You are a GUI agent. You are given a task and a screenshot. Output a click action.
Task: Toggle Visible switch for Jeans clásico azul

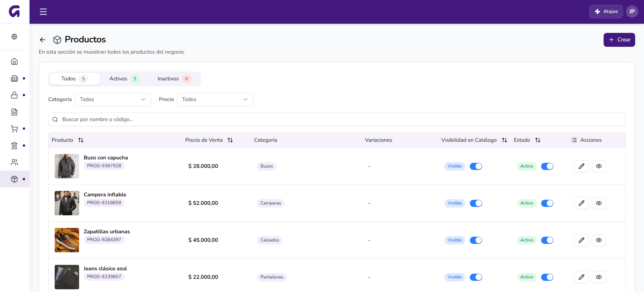(476, 277)
